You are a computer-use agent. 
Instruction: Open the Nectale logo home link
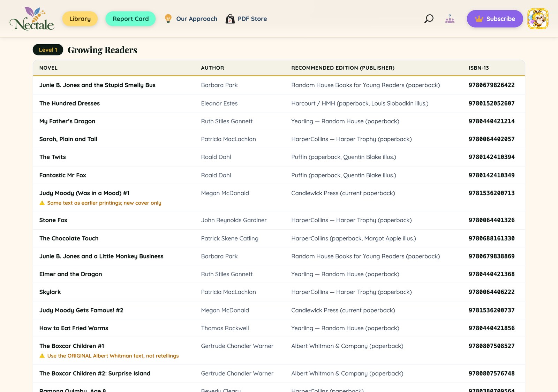pyautogui.click(x=32, y=19)
